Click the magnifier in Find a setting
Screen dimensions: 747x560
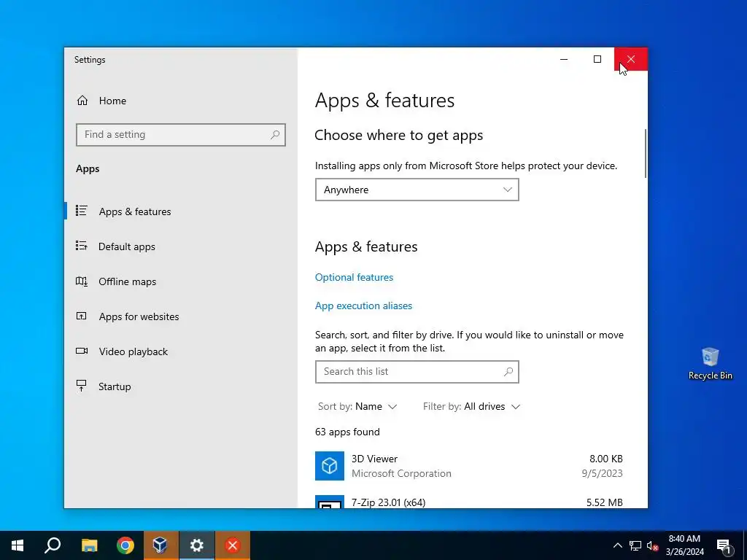point(275,135)
